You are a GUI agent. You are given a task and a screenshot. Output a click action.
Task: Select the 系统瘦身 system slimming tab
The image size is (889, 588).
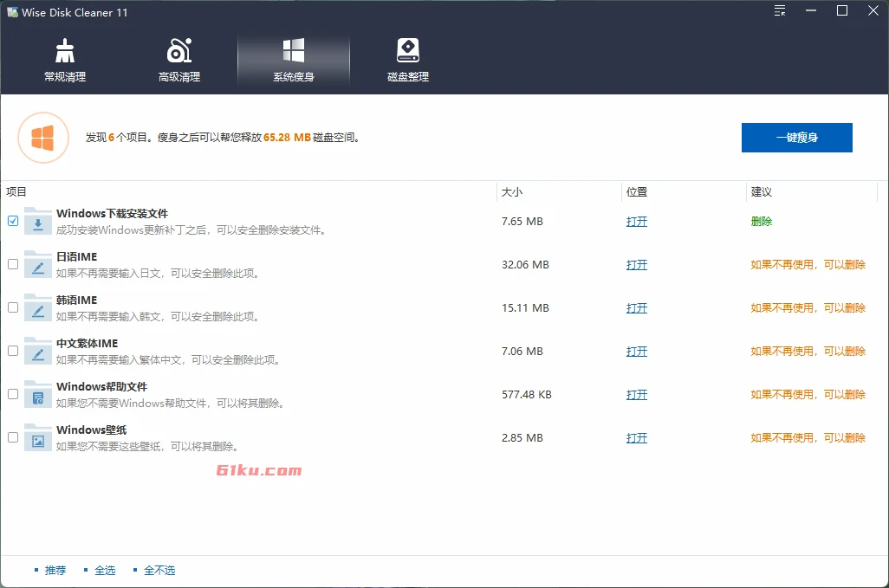tap(294, 61)
